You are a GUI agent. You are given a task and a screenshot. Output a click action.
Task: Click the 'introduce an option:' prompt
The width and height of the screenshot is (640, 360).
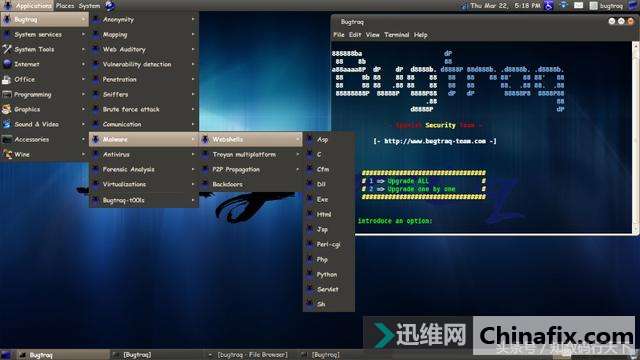coord(395,221)
